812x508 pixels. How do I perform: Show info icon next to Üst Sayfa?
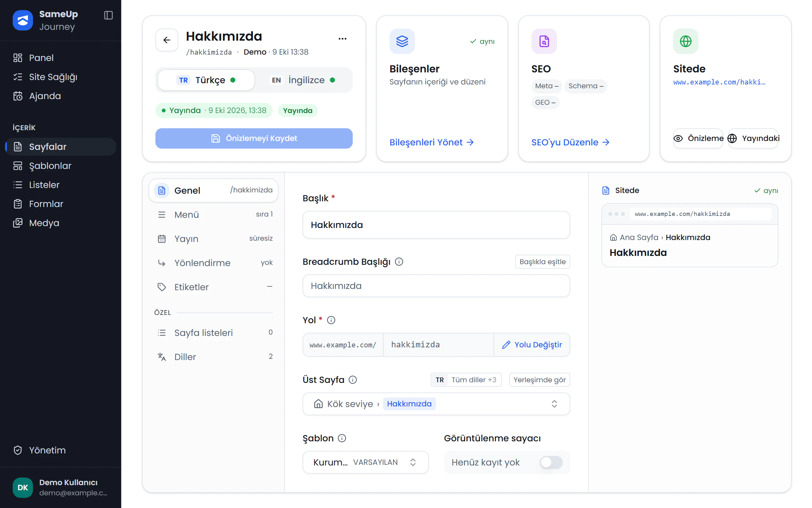[353, 380]
